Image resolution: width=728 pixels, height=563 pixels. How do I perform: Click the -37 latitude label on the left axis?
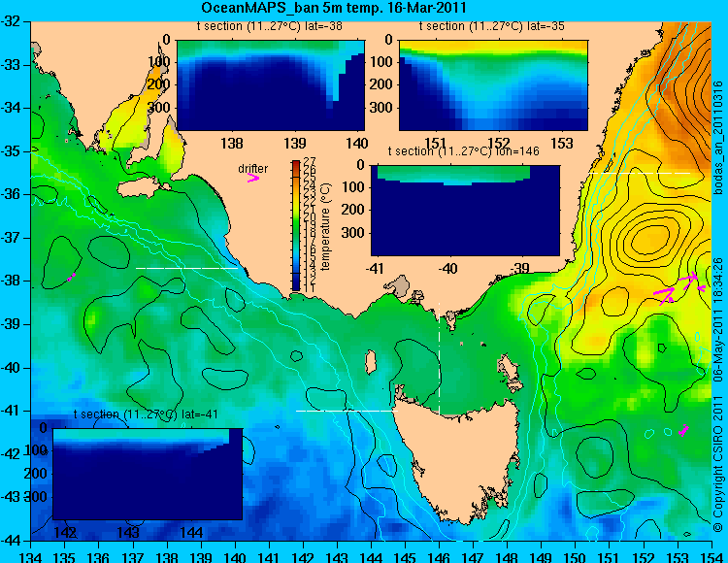pos(11,238)
